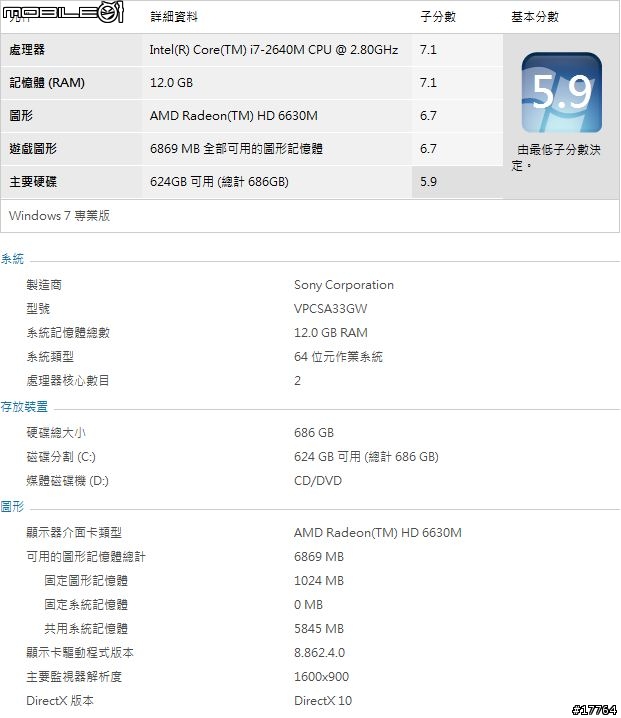
Task: Click the 共用系統記憶體 label
Action: [86, 628]
